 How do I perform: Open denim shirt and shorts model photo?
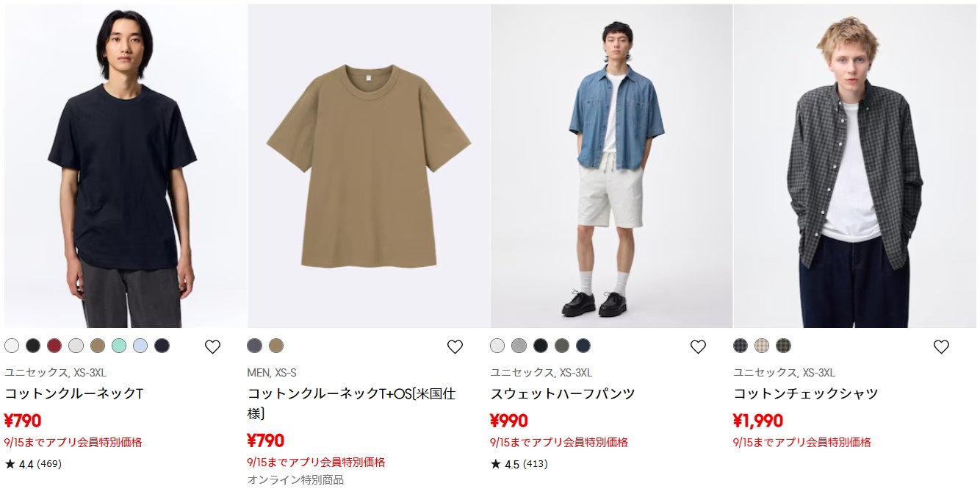[611, 165]
